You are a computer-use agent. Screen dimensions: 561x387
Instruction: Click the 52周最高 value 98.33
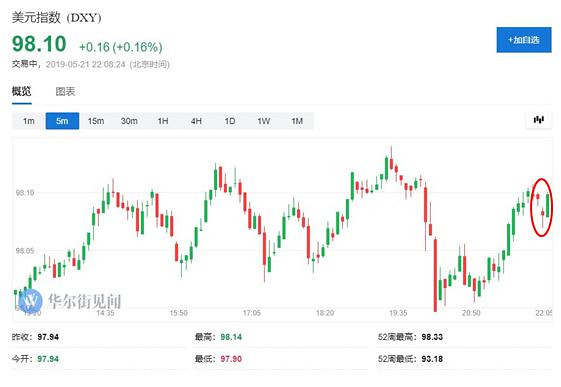[432, 337]
